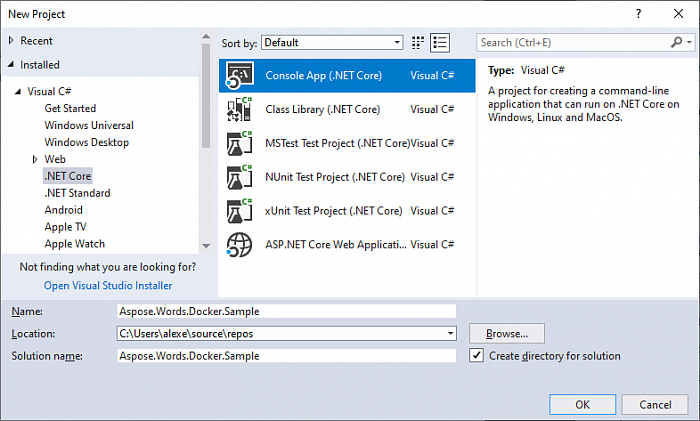Click the Browse... button
The image size is (700, 421).
[x=507, y=333]
